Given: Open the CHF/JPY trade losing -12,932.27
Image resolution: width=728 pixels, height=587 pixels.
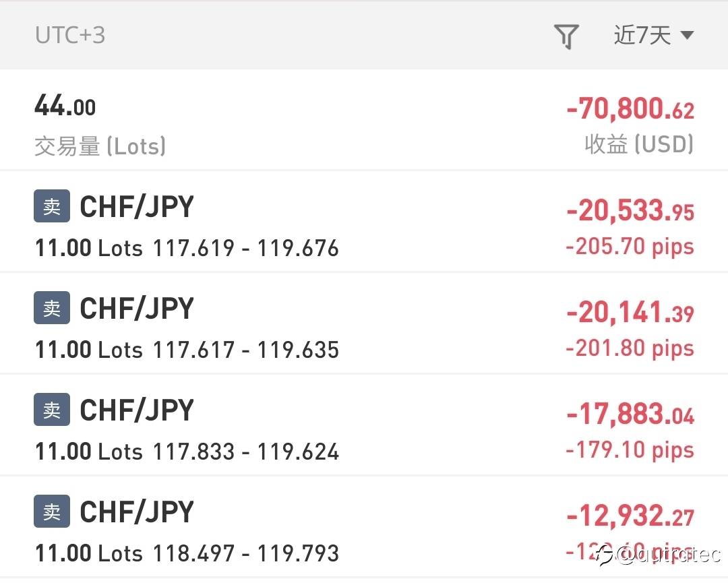Looking at the screenshot, I should click(364, 526).
